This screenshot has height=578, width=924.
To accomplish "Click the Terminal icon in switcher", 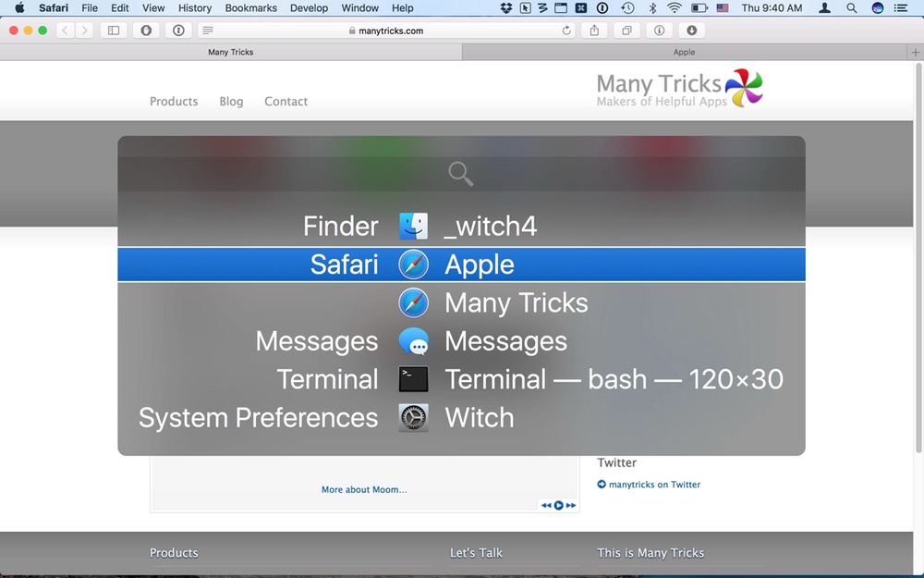I will click(414, 380).
